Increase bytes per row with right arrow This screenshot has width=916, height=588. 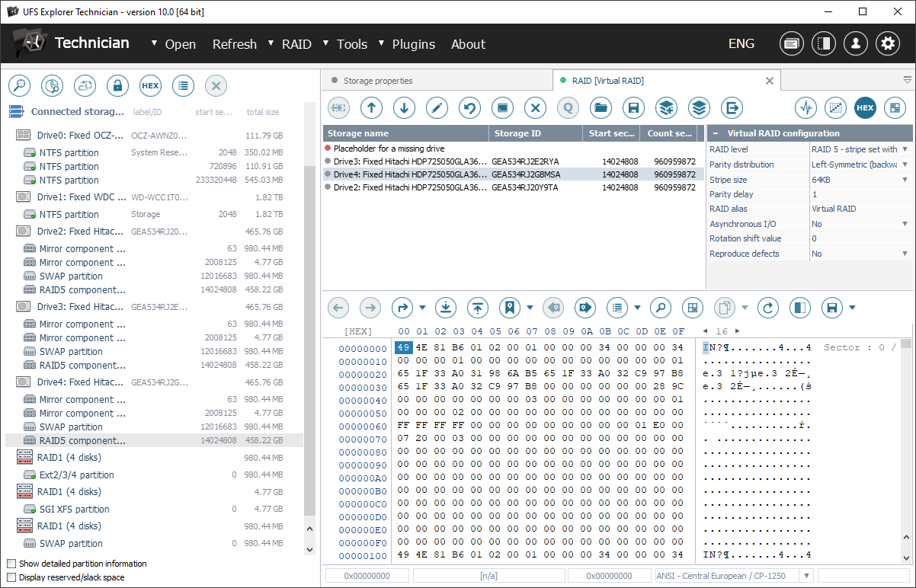737,331
